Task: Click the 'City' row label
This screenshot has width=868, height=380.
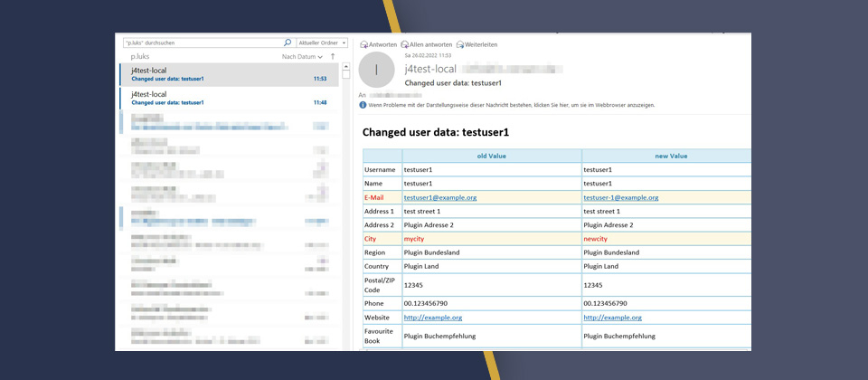Action: click(x=370, y=239)
